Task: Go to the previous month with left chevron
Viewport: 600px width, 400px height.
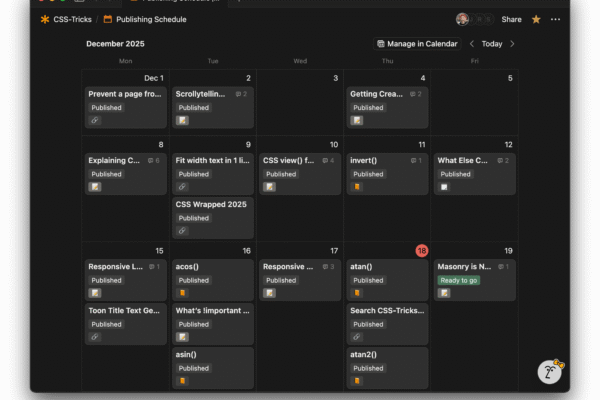Action: click(x=472, y=44)
